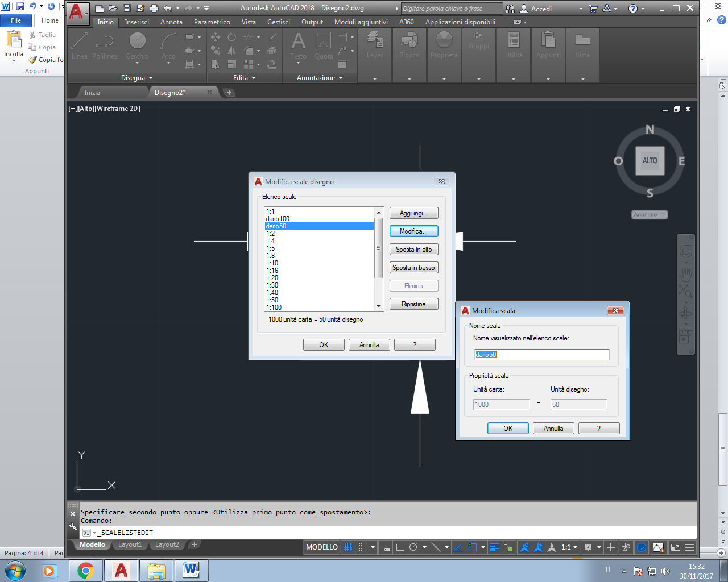The image size is (728, 582).
Task: Click the Plot printer icon in quick access toolbar
Action: click(x=154, y=9)
